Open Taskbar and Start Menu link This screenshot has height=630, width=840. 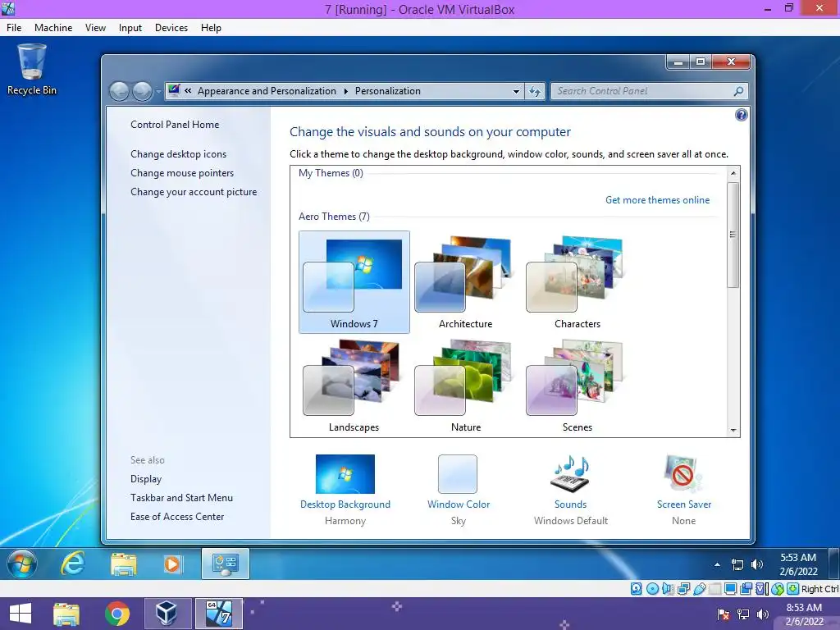(181, 498)
